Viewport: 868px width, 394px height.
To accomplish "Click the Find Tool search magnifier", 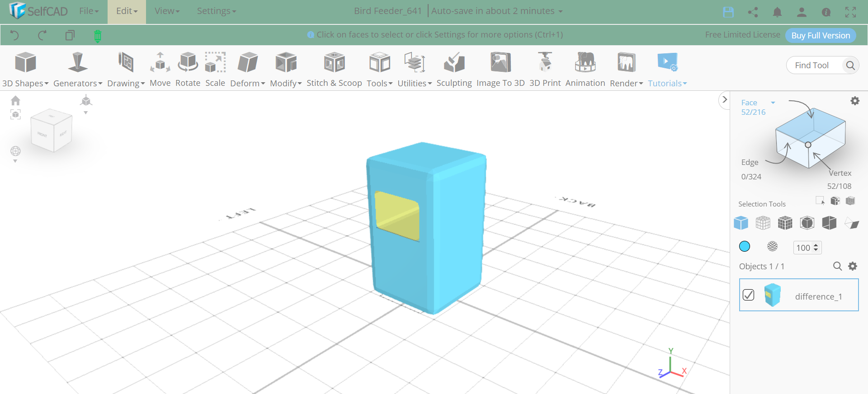I will click(850, 66).
